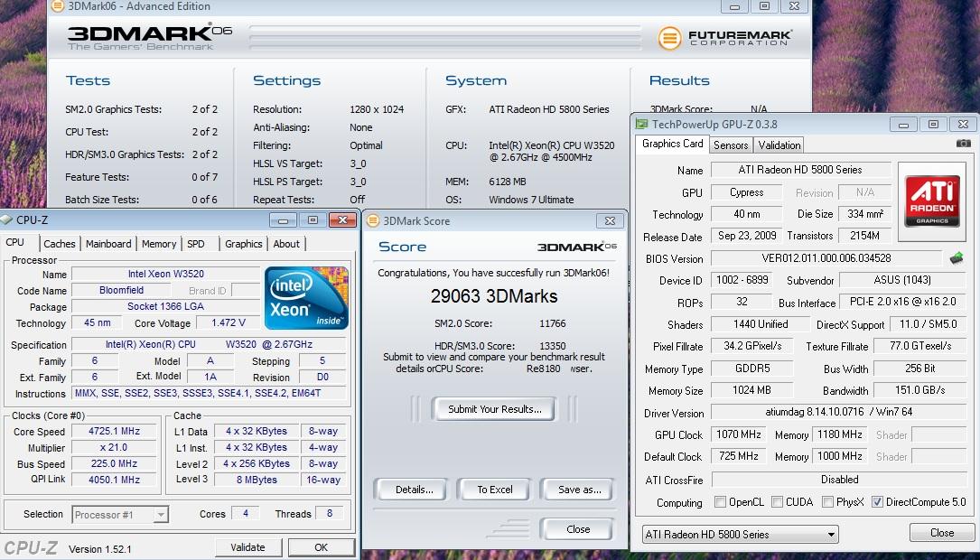Click the QPI Link value 4050.1 MHz
980x560 pixels.
coord(115,480)
